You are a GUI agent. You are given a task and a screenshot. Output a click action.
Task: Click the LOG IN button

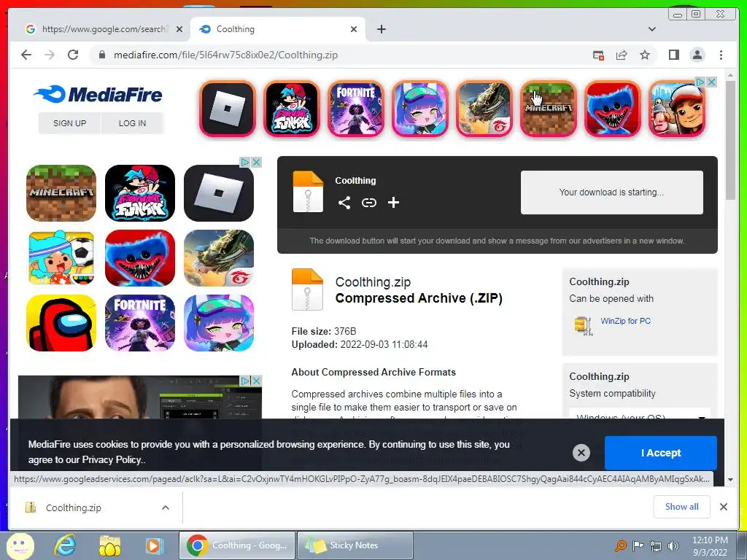[133, 123]
